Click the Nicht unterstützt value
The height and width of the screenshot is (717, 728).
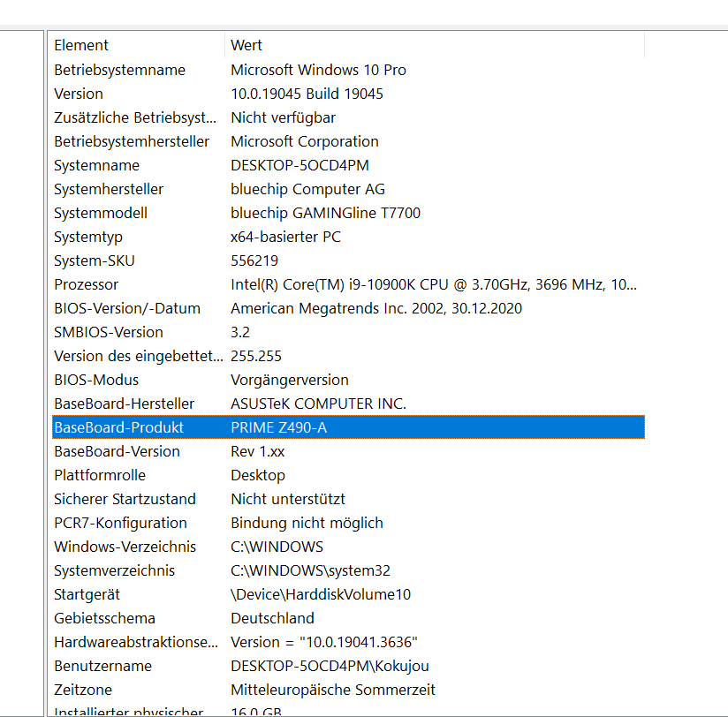(288, 499)
